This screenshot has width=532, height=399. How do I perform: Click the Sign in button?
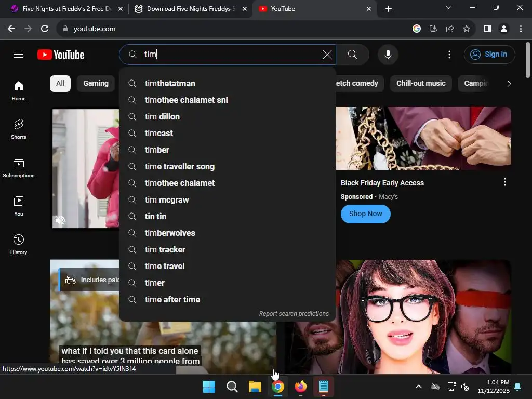(489, 55)
